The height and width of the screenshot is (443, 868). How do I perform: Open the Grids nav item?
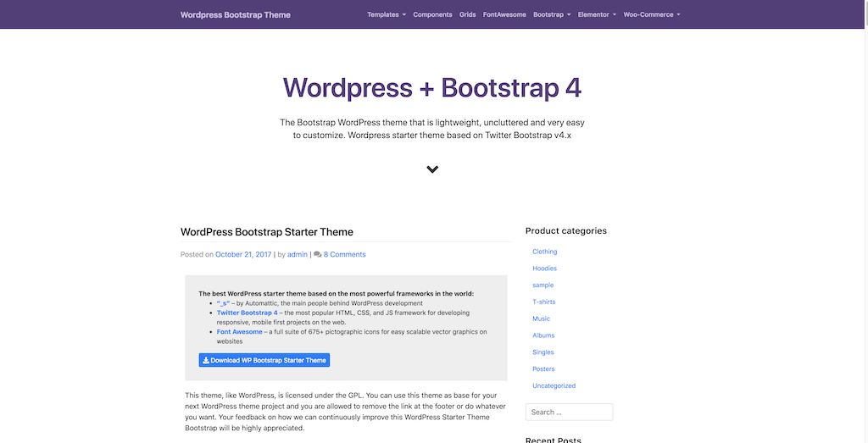pos(467,15)
